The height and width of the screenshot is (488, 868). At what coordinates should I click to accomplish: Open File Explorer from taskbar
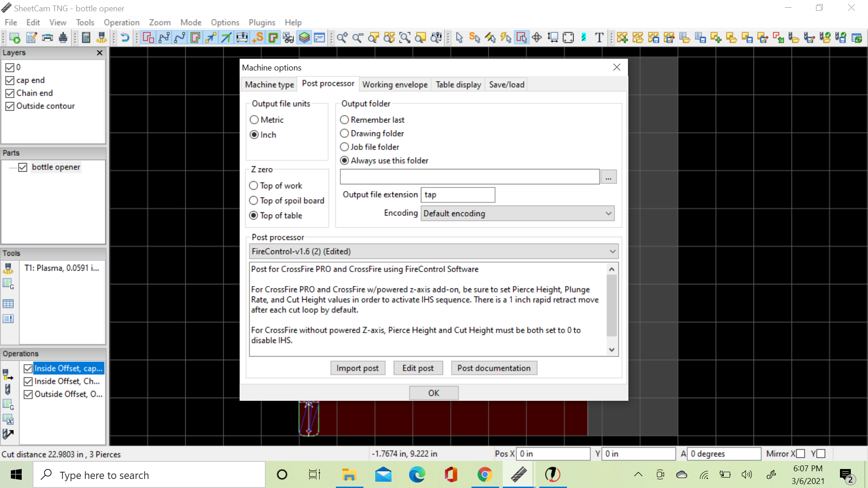pyautogui.click(x=349, y=474)
